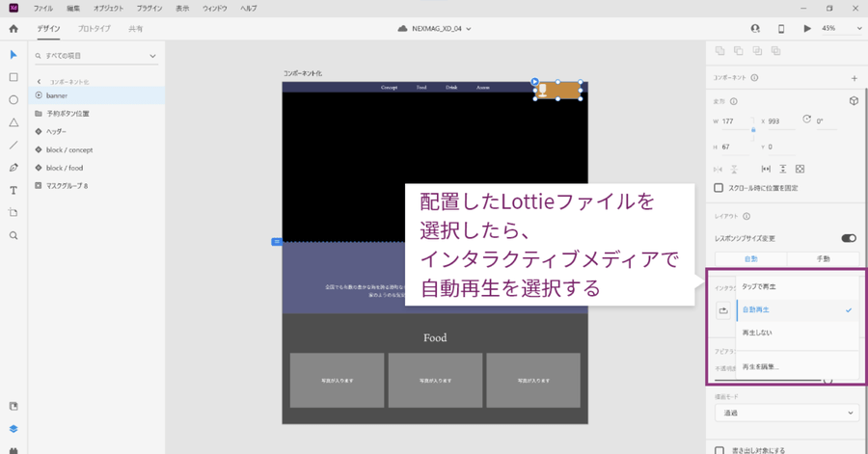Open the Libraries panel icon

click(x=14, y=407)
